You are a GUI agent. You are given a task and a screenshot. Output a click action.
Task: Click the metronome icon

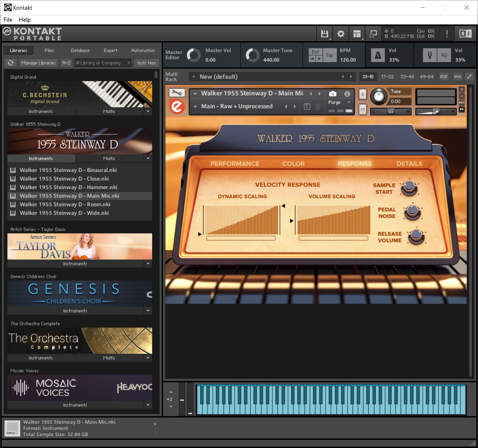point(378,55)
